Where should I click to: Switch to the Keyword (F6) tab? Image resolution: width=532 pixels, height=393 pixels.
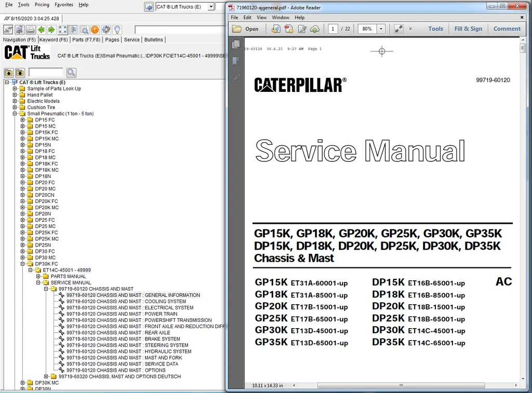pyautogui.click(x=54, y=39)
